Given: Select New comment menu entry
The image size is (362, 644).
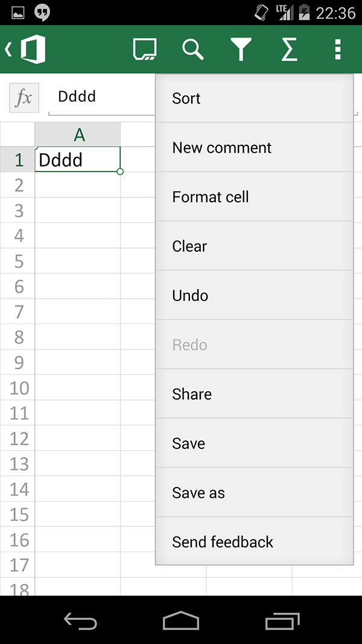Looking at the screenshot, I should point(255,147).
